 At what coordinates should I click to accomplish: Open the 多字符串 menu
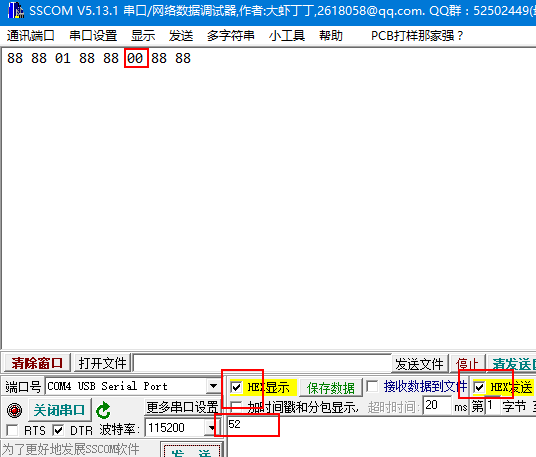230,36
